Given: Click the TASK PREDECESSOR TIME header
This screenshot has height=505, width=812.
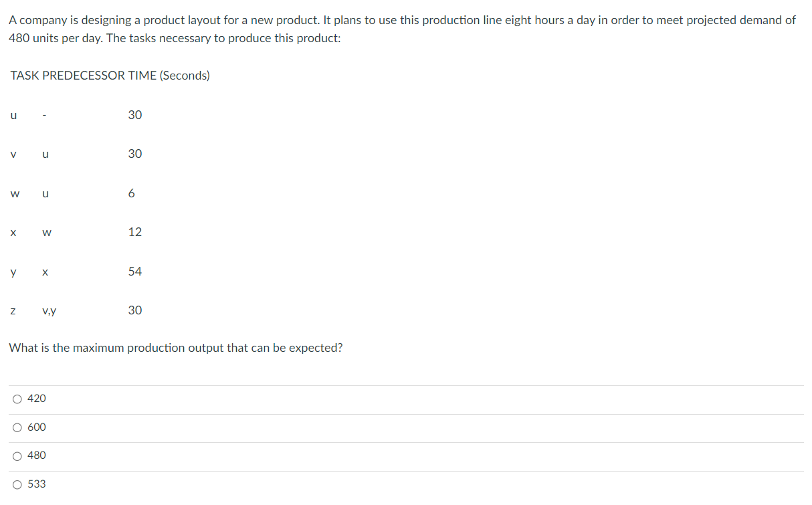Looking at the screenshot, I should (x=110, y=75).
